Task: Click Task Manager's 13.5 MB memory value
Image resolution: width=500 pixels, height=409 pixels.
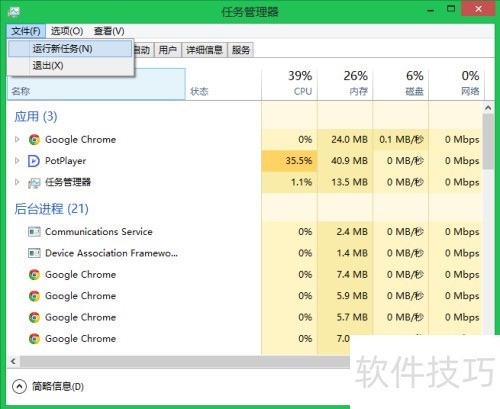Action: point(349,182)
